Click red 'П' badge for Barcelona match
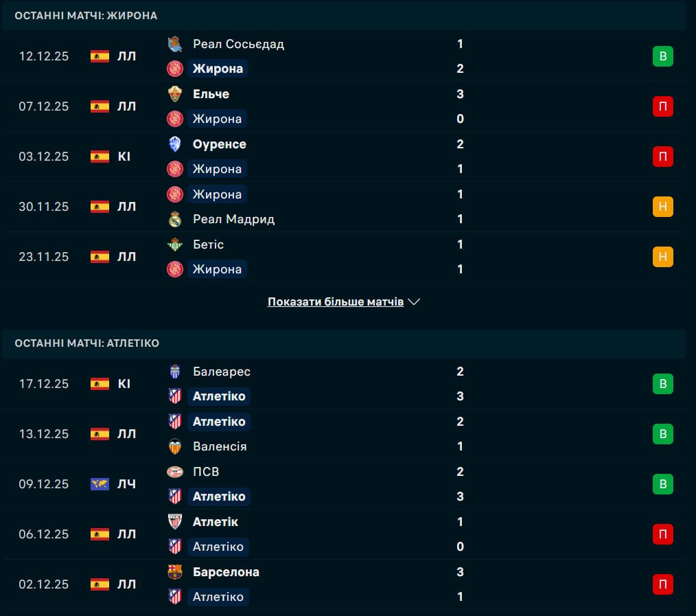Image resolution: width=696 pixels, height=616 pixels. pos(662,584)
